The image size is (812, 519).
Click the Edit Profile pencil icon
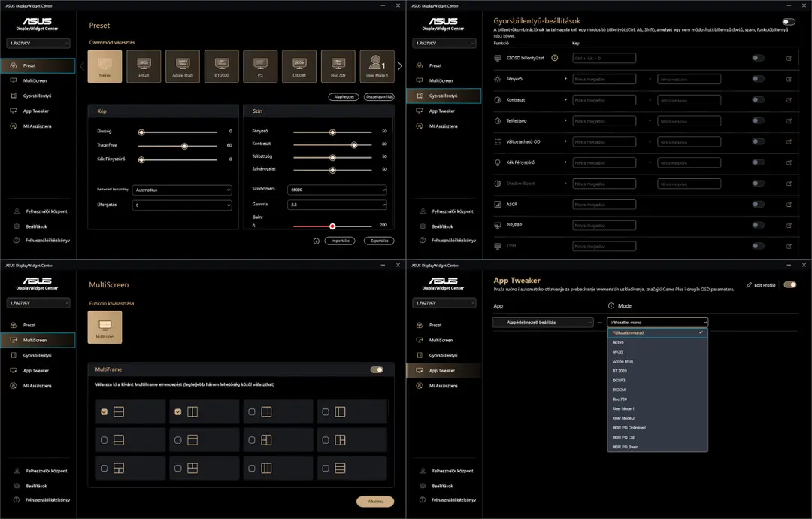tap(749, 285)
